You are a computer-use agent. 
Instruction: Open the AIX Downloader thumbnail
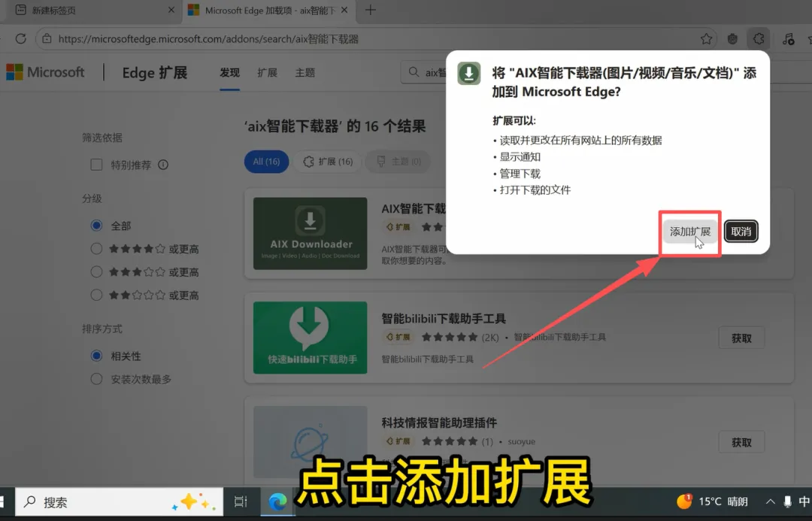(x=311, y=233)
